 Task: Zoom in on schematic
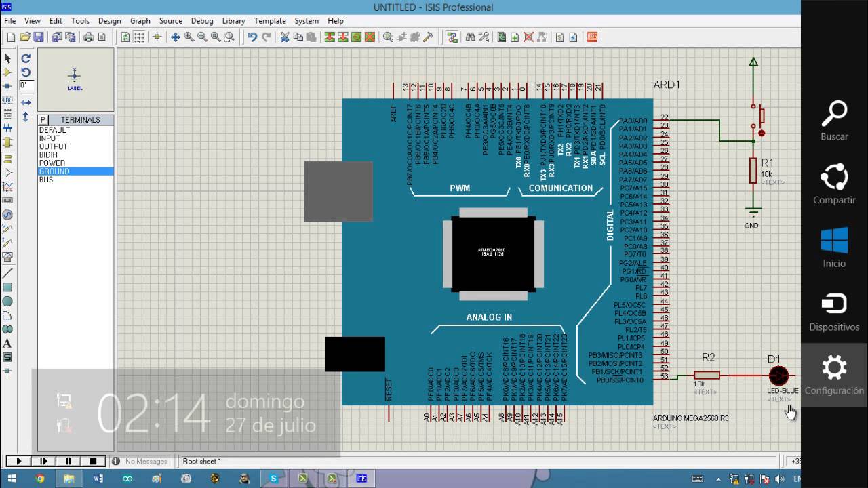tap(189, 37)
